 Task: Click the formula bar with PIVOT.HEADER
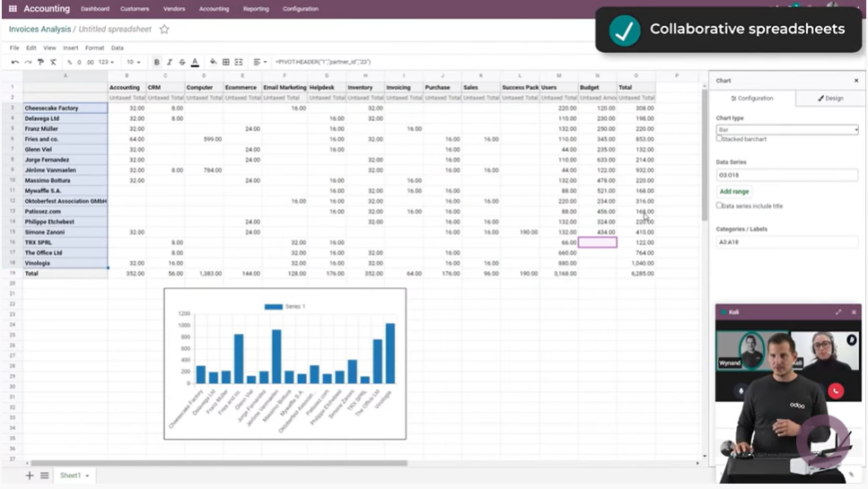pyautogui.click(x=487, y=62)
